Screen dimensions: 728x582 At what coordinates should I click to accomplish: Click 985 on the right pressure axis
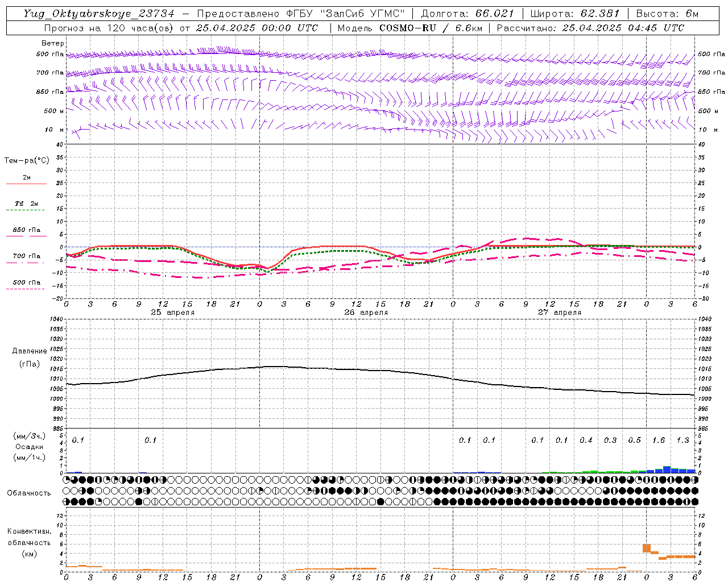(x=704, y=429)
